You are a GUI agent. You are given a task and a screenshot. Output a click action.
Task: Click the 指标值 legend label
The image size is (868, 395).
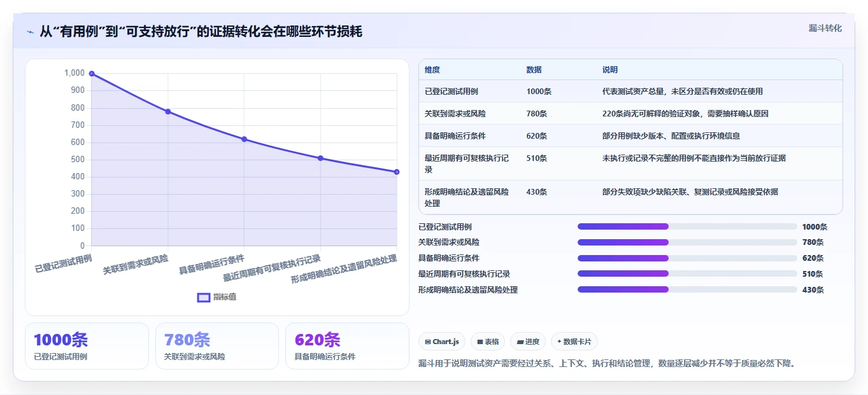[x=225, y=297]
